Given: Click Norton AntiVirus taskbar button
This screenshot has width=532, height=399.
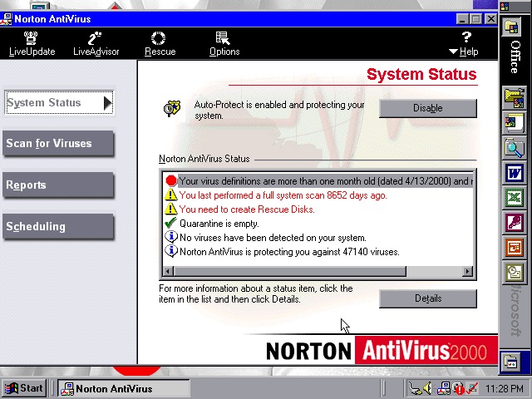Looking at the screenshot, I should [123, 388].
